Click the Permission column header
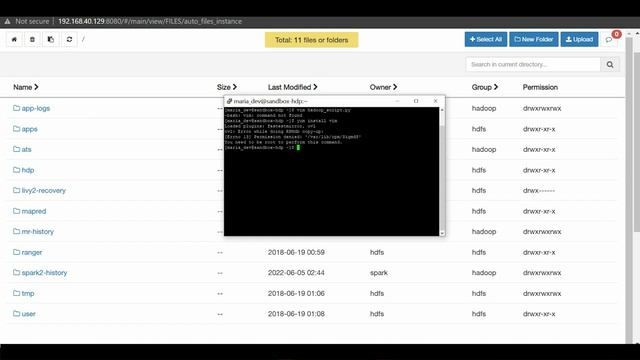Image resolution: width=640 pixels, height=360 pixels. pyautogui.click(x=540, y=87)
